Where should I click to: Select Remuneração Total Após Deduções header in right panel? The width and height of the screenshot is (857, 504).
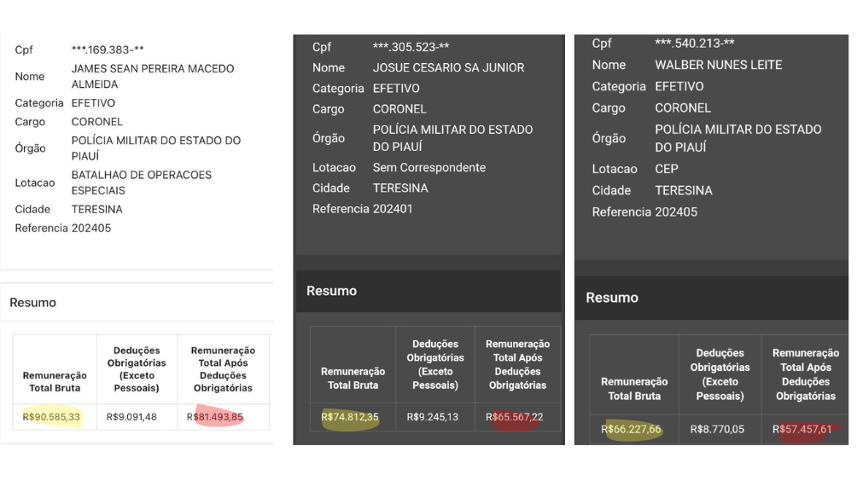click(806, 374)
